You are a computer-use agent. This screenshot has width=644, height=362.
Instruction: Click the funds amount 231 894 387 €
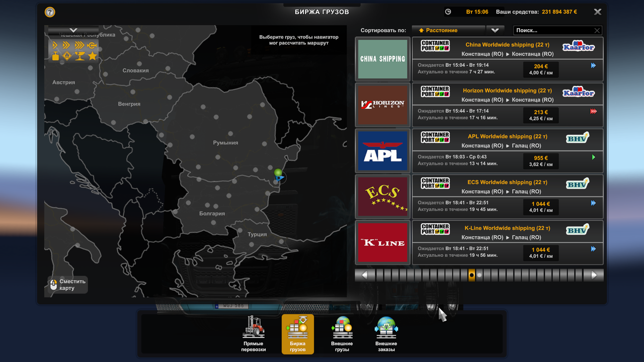559,12
